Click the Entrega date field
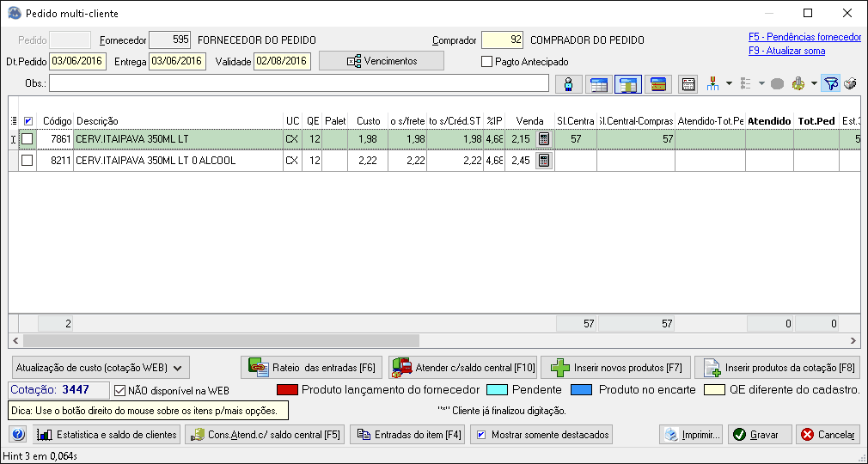This screenshot has height=464, width=868. [177, 62]
